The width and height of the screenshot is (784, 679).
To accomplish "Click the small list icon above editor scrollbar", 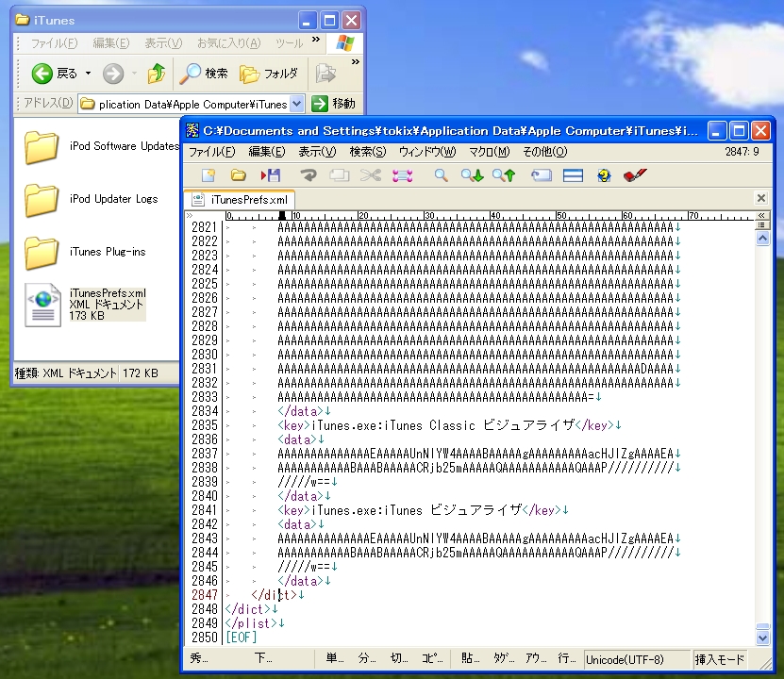I will tap(761, 225).
